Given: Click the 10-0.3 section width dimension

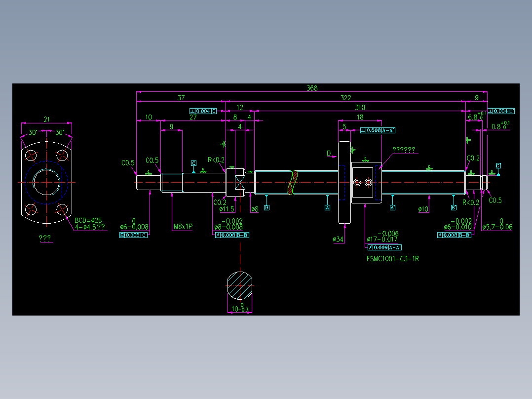Looking at the screenshot, I should coord(240,307).
